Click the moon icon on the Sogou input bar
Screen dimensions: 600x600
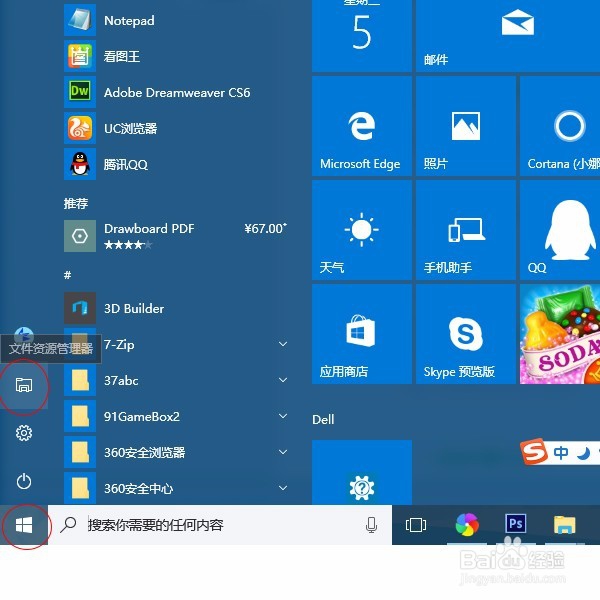coord(584,453)
